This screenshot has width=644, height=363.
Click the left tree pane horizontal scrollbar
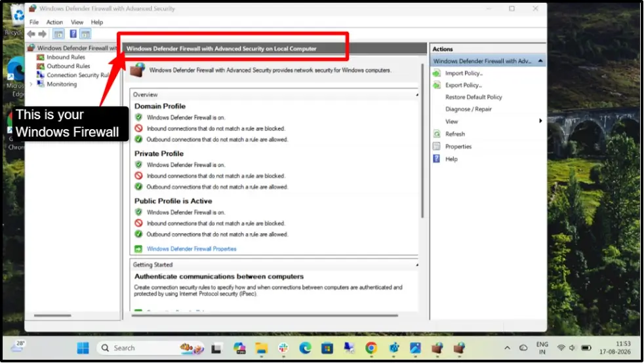[52, 315]
